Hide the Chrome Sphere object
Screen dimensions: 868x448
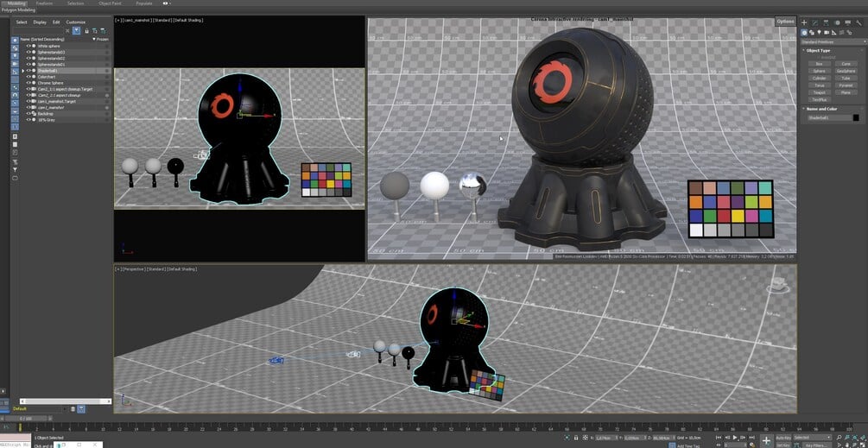coord(29,83)
